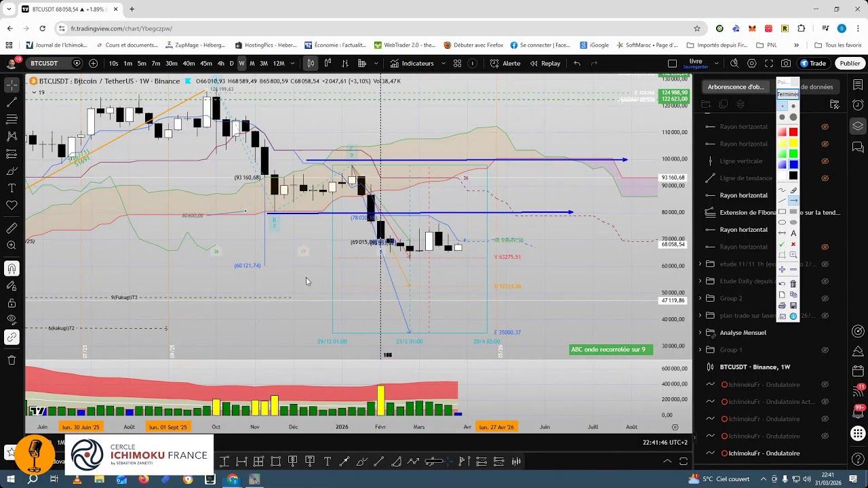This screenshot has width=868, height=488.
Task: Open the measure/ruler tool
Action: pos(11,230)
